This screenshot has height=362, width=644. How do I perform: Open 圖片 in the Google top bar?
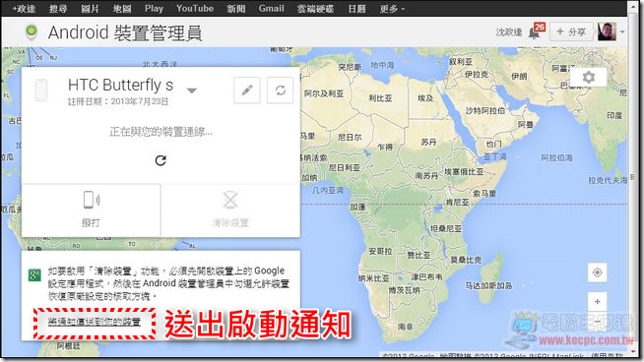coord(90,9)
